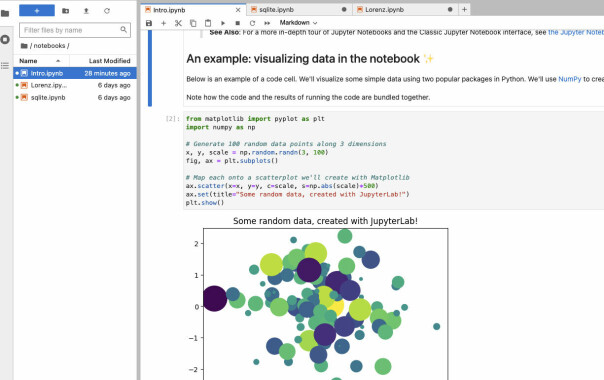This screenshot has height=380, width=604.
Task: Open the Jupyter Notebook documentation link
Action: [576, 32]
